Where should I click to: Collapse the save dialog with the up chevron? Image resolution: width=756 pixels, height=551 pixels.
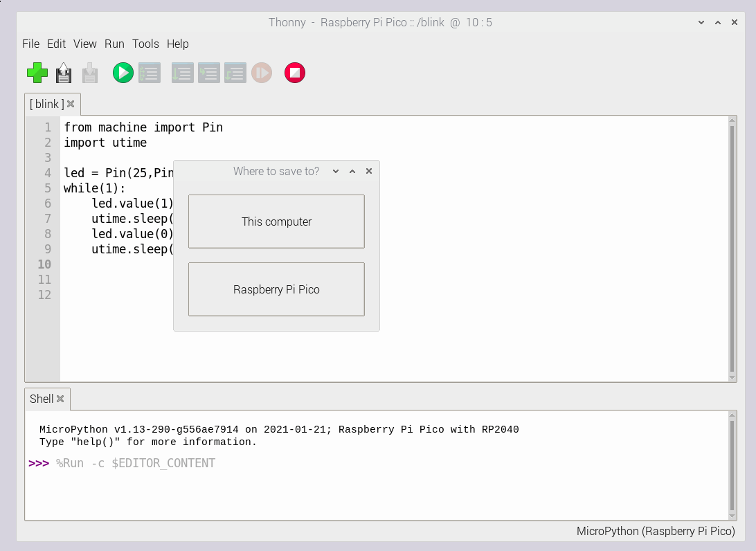(x=352, y=171)
